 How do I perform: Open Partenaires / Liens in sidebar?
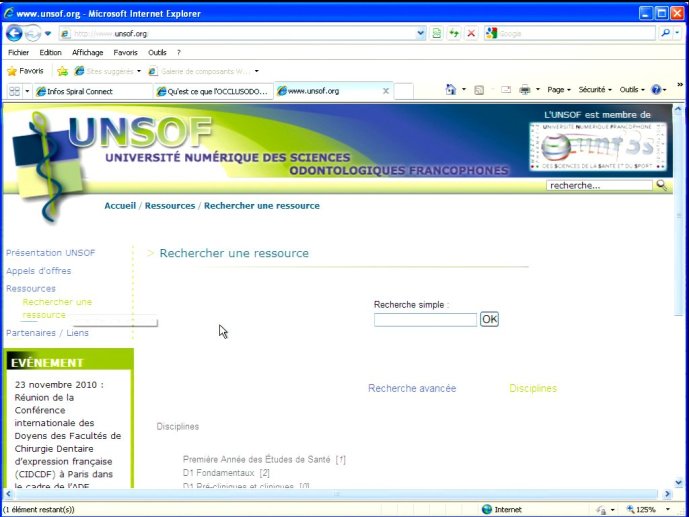[47, 333]
